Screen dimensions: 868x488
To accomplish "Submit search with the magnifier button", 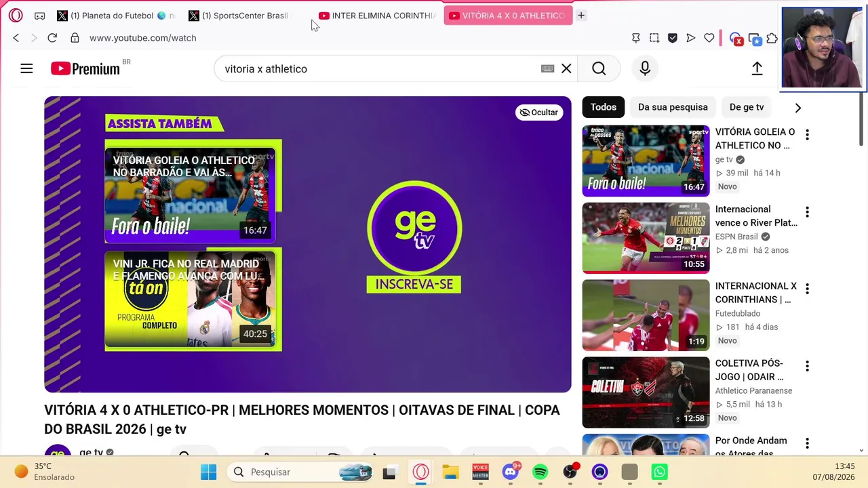I will pyautogui.click(x=599, y=68).
